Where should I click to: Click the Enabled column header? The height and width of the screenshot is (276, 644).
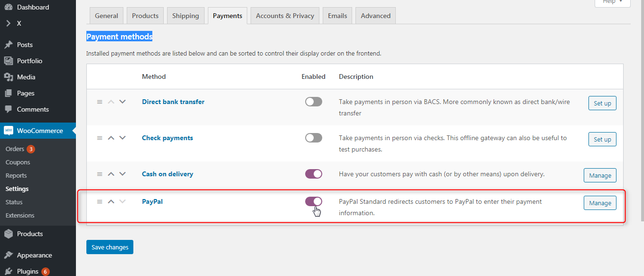314,76
